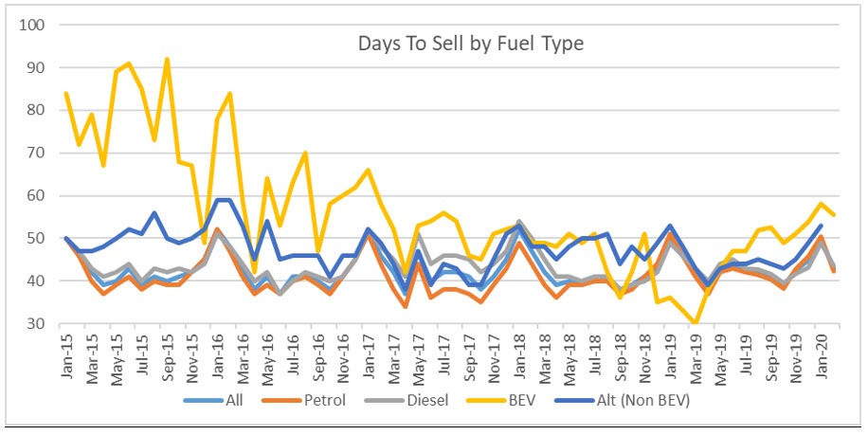Image resolution: width=868 pixels, height=435 pixels.
Task: Click the Jan-15 x-axis label
Action: point(66,355)
